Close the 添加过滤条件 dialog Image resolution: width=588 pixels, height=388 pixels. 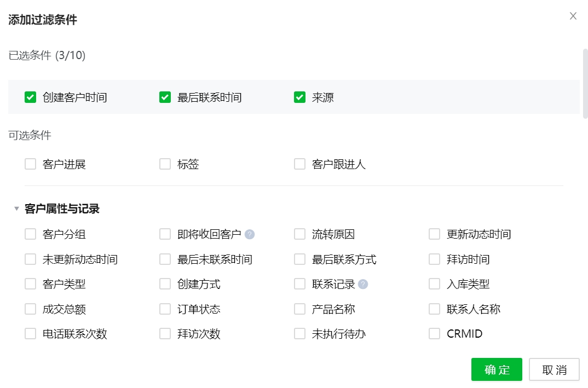pyautogui.click(x=573, y=16)
